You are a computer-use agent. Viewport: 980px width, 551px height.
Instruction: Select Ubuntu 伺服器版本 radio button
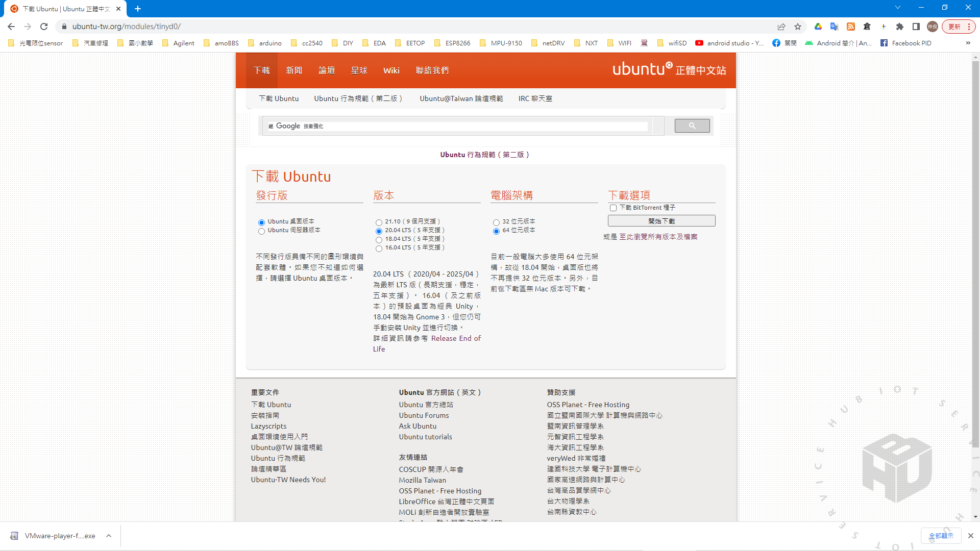(261, 231)
